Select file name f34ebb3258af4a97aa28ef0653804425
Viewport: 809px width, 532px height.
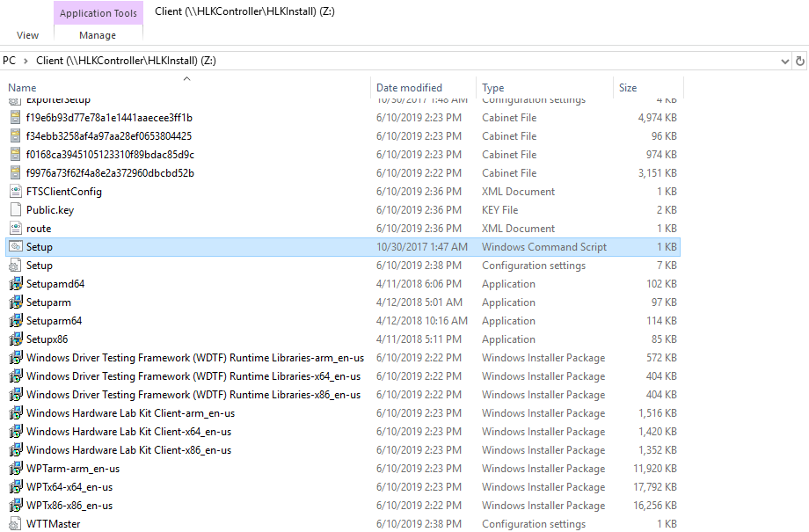(x=109, y=136)
